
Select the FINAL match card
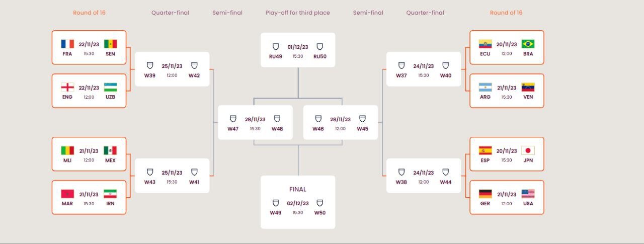point(298,202)
